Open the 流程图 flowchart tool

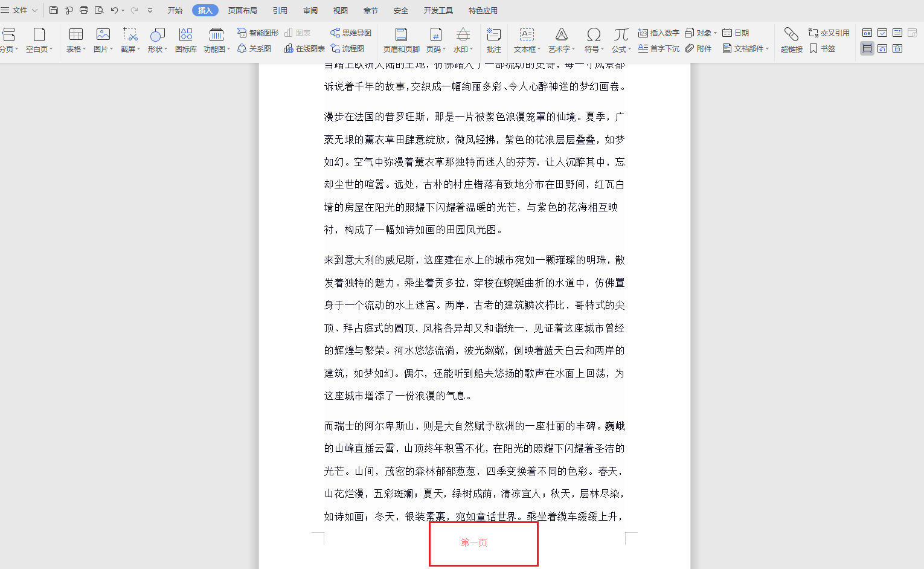350,48
